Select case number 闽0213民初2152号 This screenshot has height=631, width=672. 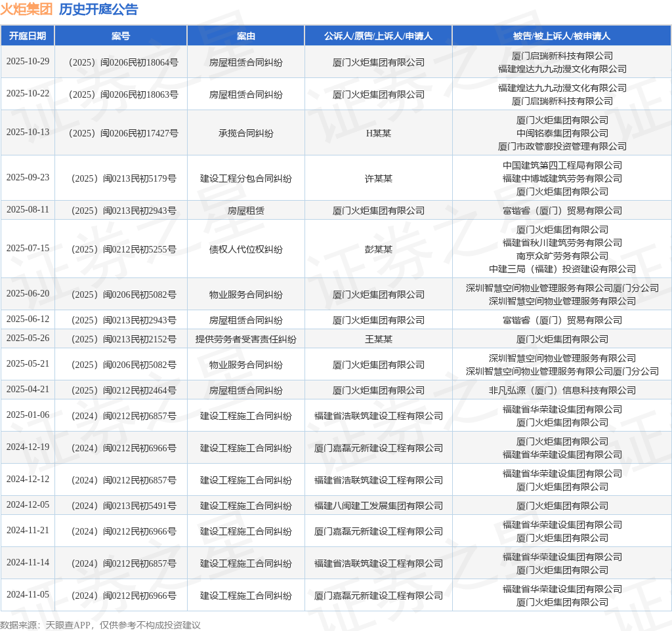tap(123, 339)
